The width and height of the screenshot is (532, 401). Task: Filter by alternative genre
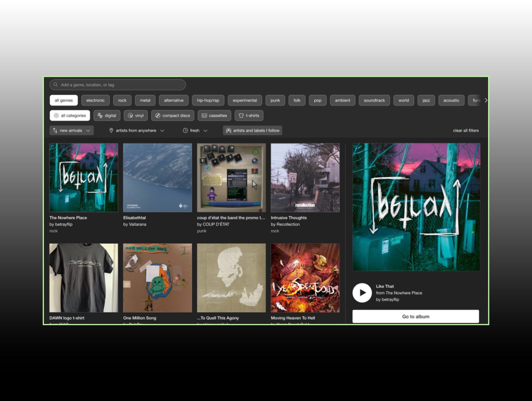click(x=174, y=100)
